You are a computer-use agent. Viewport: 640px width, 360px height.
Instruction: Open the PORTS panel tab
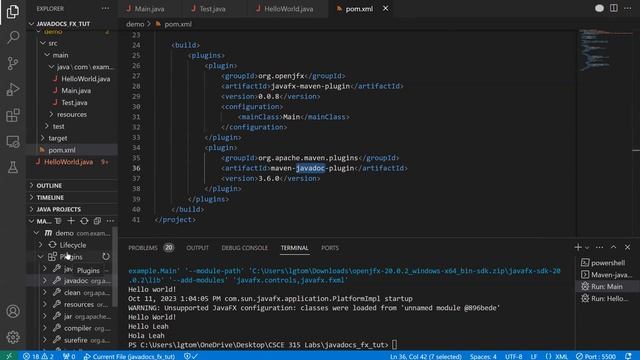[x=330, y=248]
